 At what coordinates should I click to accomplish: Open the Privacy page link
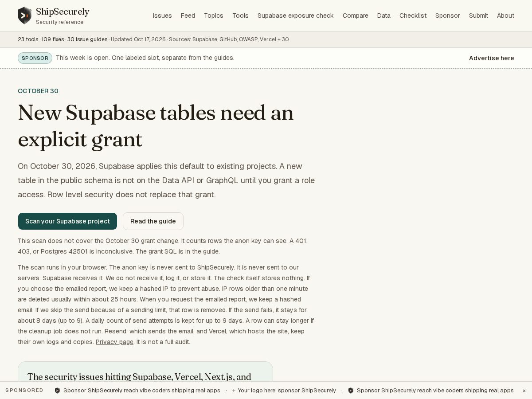[x=114, y=342]
